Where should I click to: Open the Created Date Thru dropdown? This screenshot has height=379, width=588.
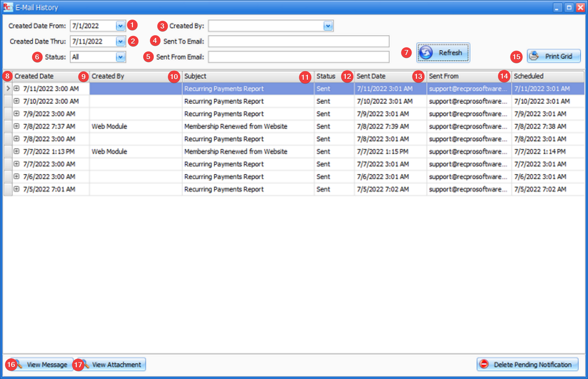120,41
